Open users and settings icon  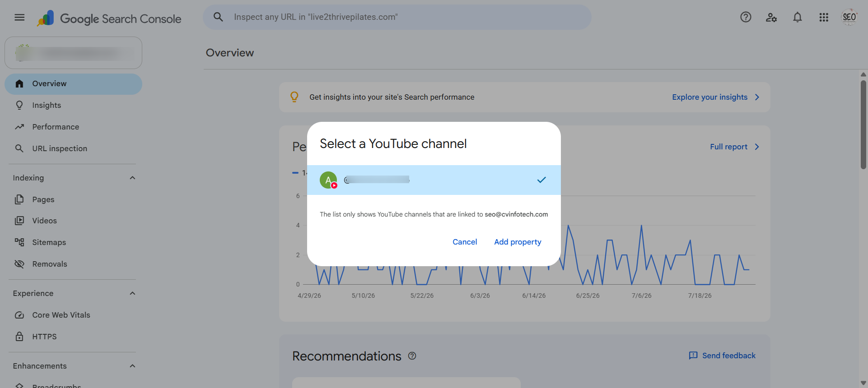771,18
